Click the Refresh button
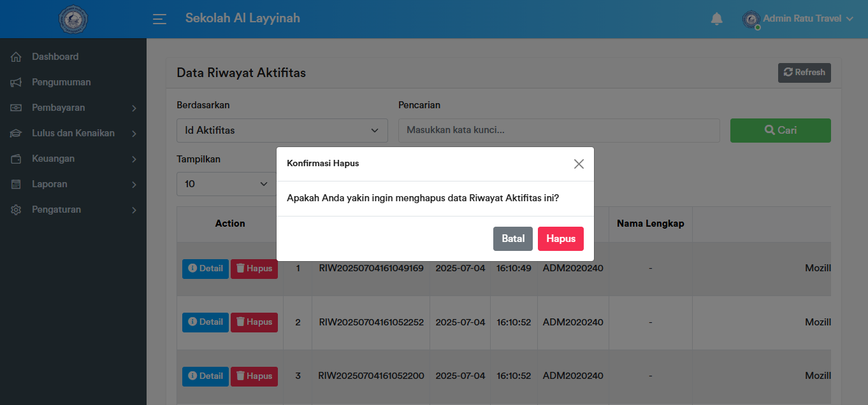Screen dimensions: 868x405 tap(804, 73)
